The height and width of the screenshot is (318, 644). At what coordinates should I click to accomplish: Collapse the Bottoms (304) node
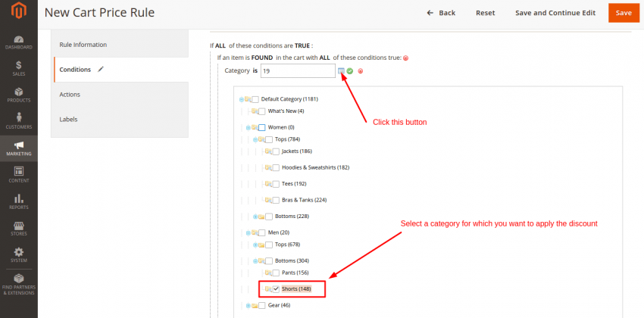[x=255, y=261]
